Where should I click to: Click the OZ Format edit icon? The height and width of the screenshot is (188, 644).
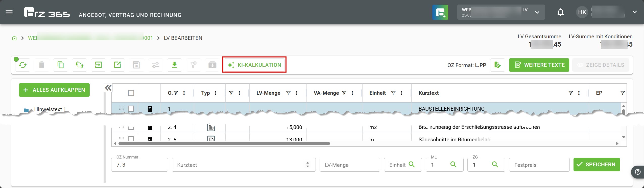(x=497, y=65)
